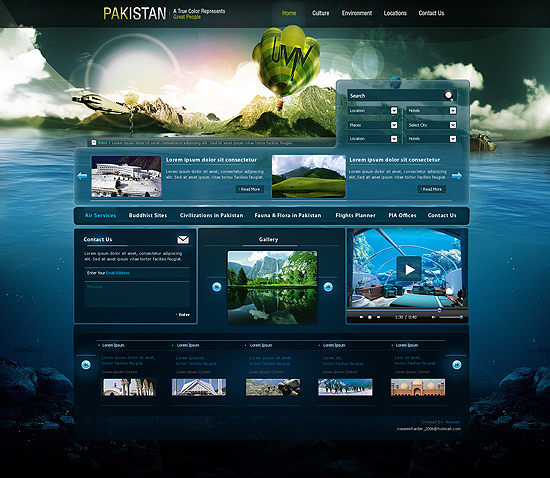Open the article title beside the green meadow photo
Viewport: 550px width, 478px height.
pos(394,160)
